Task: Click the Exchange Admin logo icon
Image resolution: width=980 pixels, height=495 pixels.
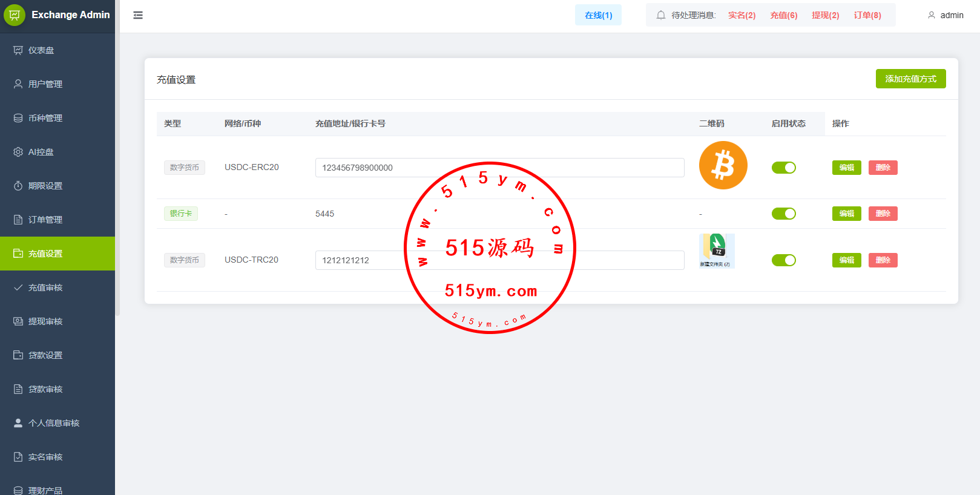Action: 15,15
